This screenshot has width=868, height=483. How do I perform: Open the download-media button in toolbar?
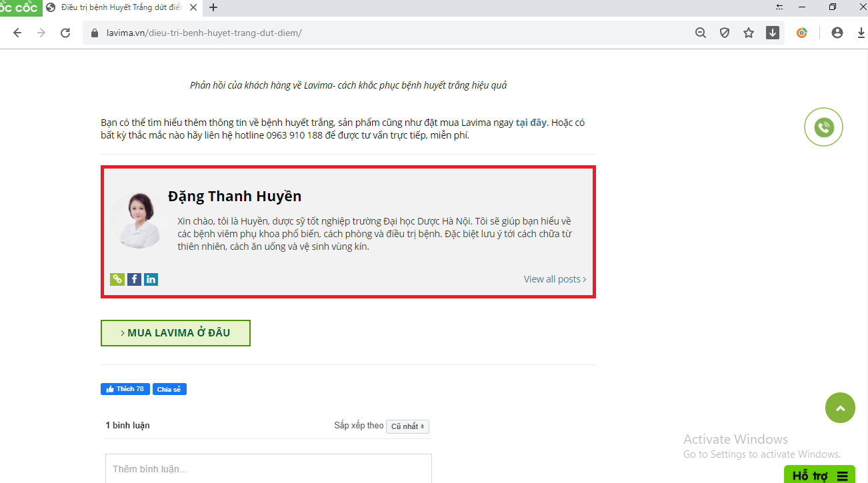tap(773, 33)
